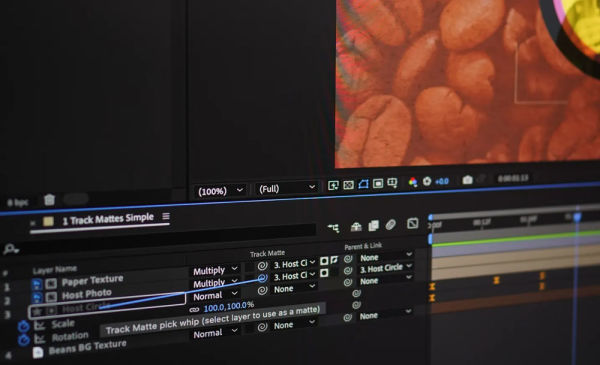Click Beans BG Texture track matte pick whip

point(262,327)
